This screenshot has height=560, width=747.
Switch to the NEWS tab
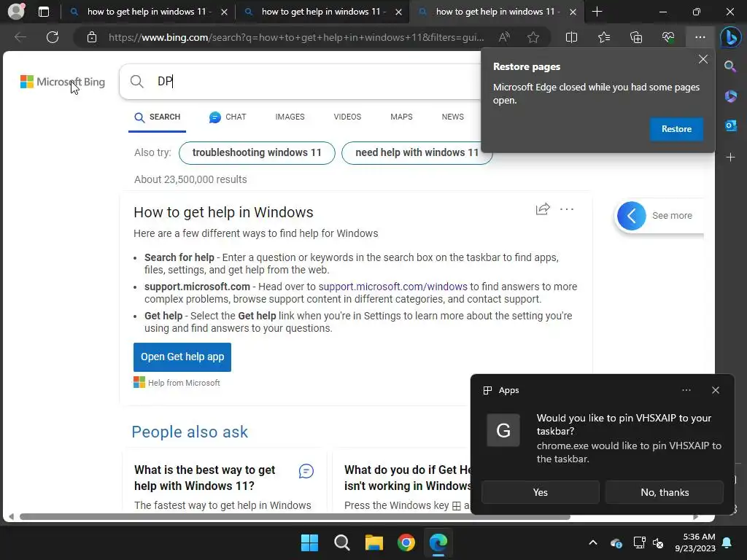(x=452, y=117)
